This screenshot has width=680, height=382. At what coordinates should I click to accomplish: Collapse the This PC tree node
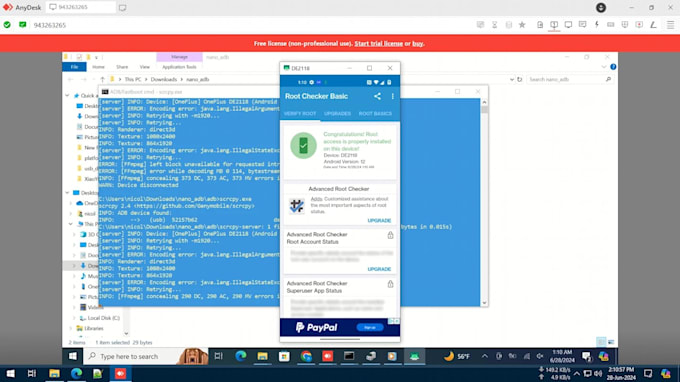[x=71, y=224]
